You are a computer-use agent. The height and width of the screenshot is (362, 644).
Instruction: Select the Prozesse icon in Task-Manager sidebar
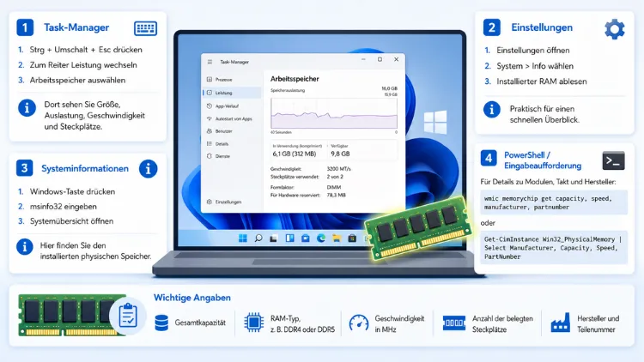pyautogui.click(x=210, y=80)
